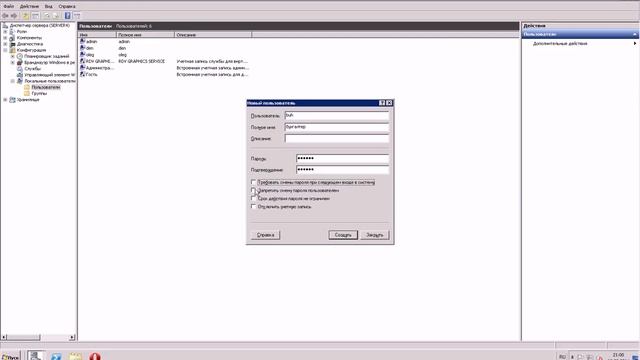Viewport: 640px width, 360px height.
Task: Click the Планировщик заданий clock icon
Action: pyautogui.click(x=20, y=56)
